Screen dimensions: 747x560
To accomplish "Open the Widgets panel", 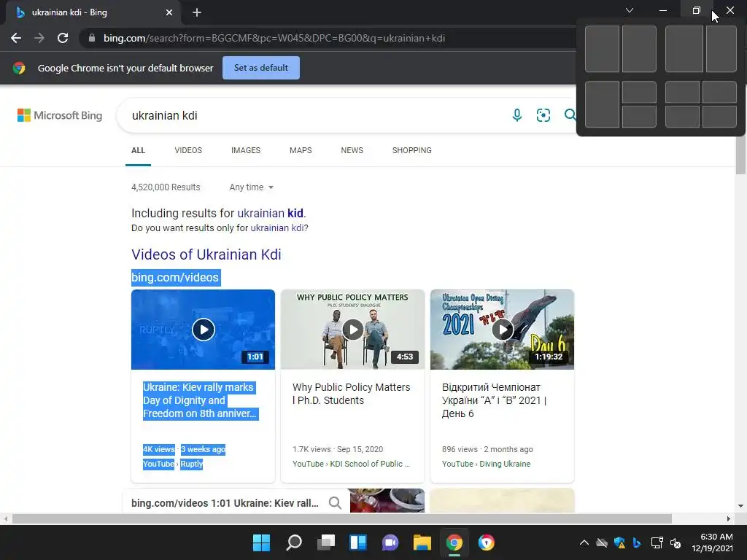I will [358, 542].
